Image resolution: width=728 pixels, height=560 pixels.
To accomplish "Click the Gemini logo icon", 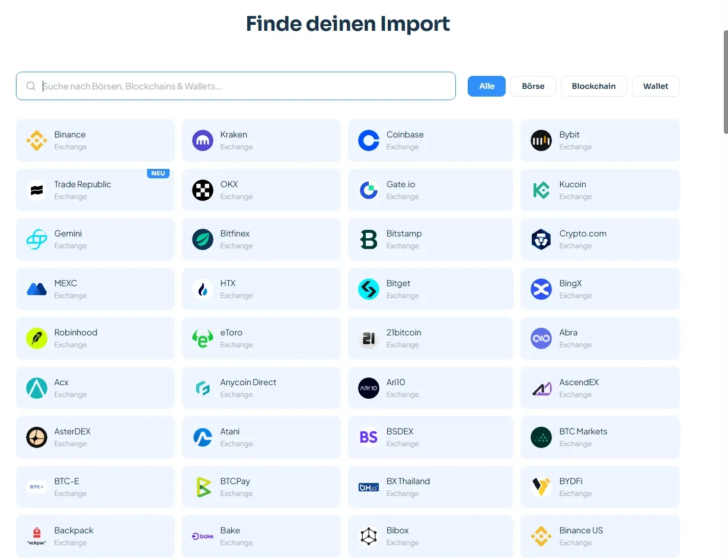I will click(37, 239).
